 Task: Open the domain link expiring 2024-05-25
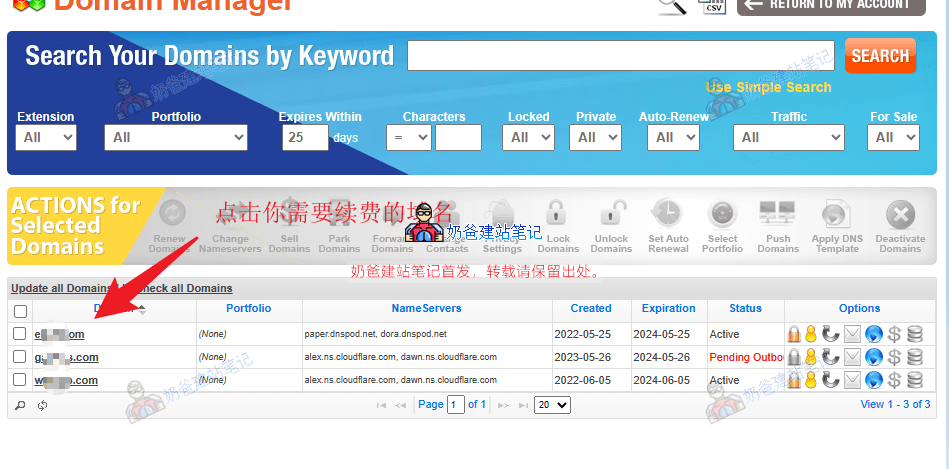tap(59, 334)
